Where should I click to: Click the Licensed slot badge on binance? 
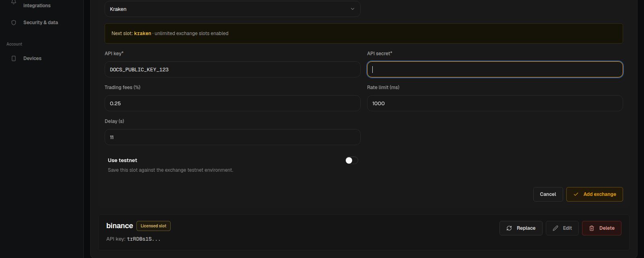[153, 226]
